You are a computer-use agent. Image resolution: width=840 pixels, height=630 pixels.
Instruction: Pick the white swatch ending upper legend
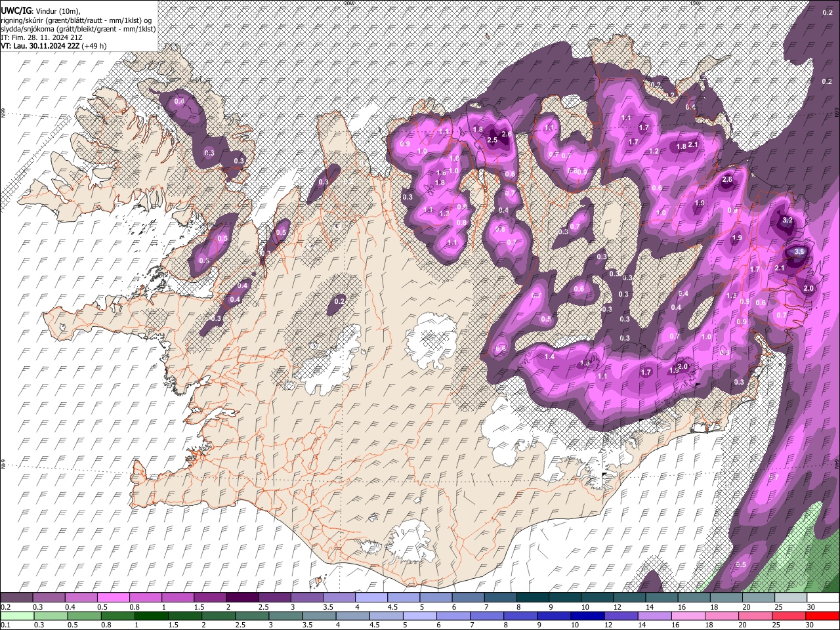822,598
